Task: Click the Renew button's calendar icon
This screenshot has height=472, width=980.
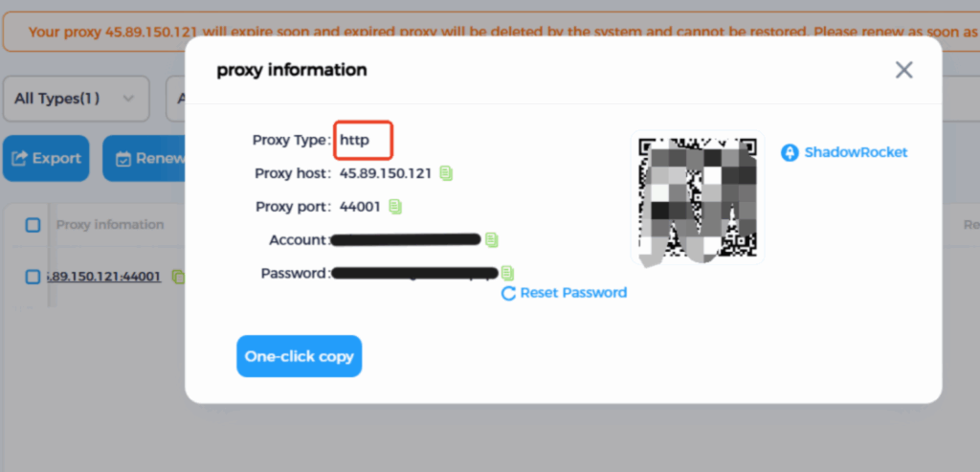Action: click(x=123, y=159)
